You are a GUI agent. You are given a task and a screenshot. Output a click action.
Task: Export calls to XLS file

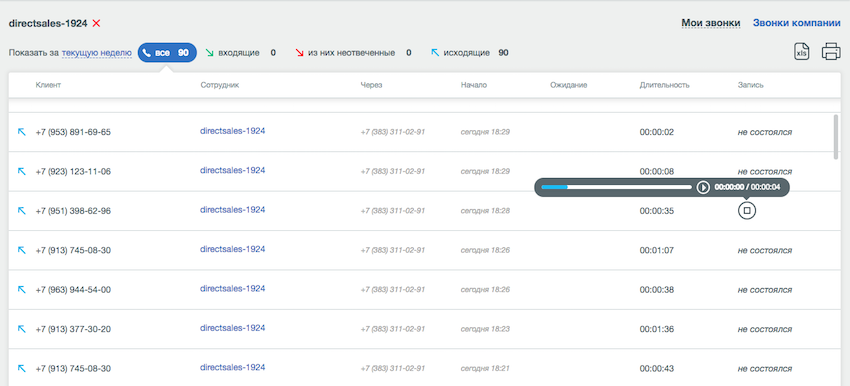pos(802,52)
